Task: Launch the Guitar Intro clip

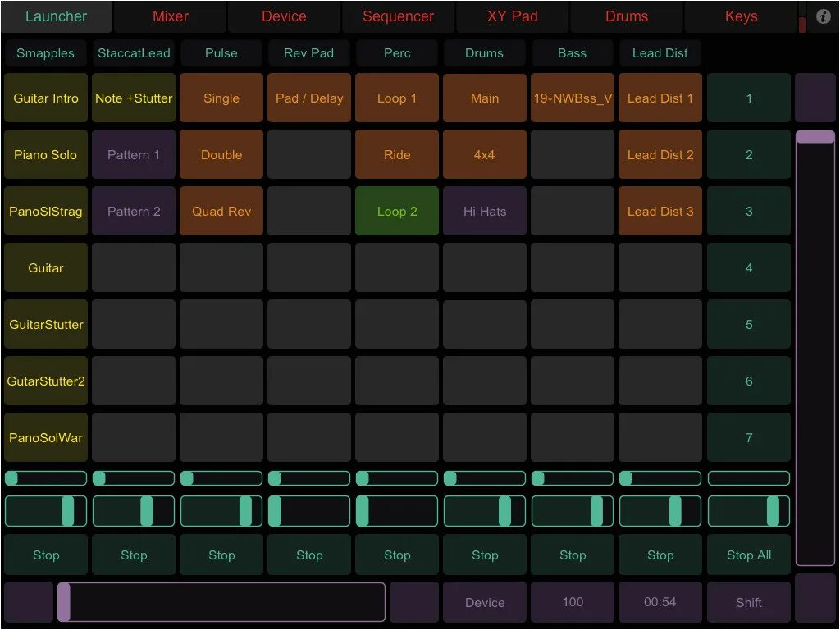Action: pyautogui.click(x=46, y=98)
